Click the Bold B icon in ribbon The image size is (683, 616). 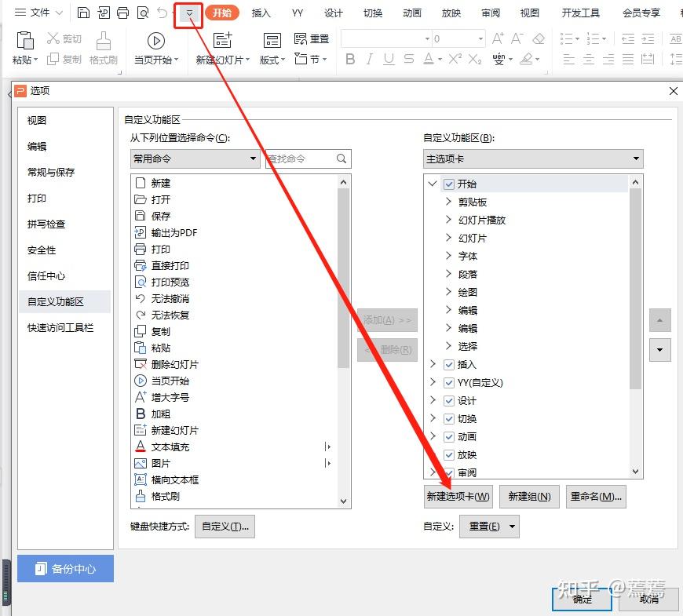coord(350,60)
